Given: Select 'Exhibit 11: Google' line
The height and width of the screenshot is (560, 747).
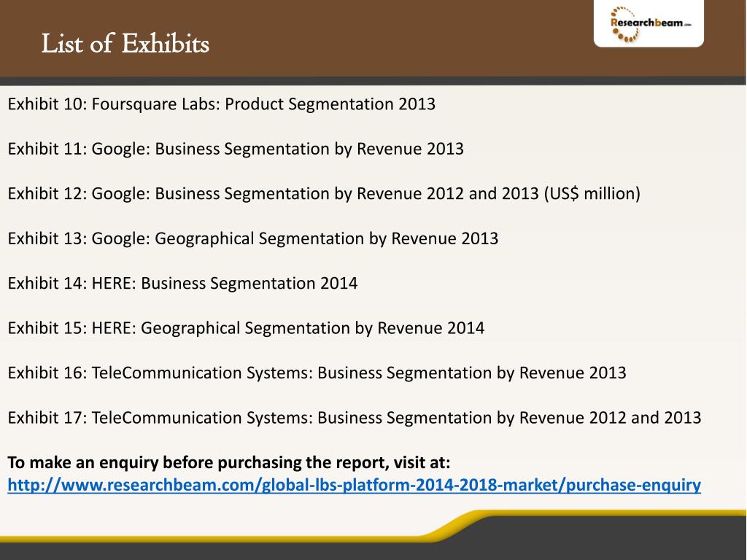Looking at the screenshot, I should pos(236,149).
